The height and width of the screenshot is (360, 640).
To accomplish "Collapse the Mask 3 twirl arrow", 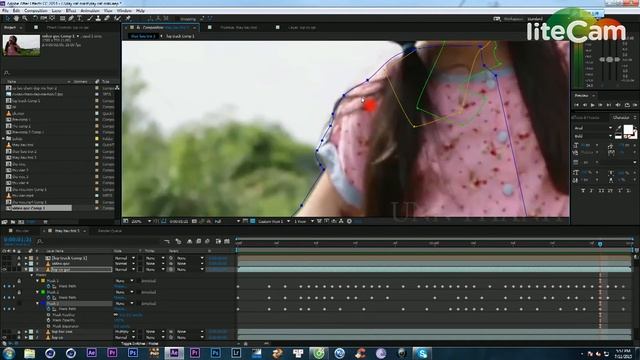I will (38, 303).
